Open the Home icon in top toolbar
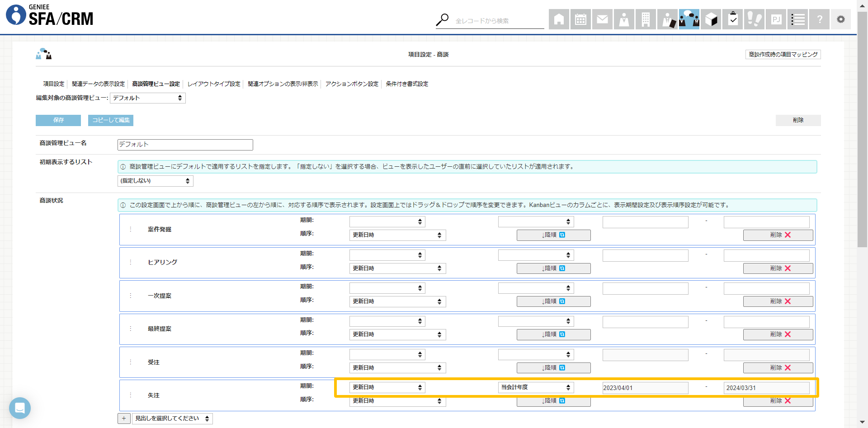Image resolution: width=868 pixels, height=428 pixels. pyautogui.click(x=559, y=19)
